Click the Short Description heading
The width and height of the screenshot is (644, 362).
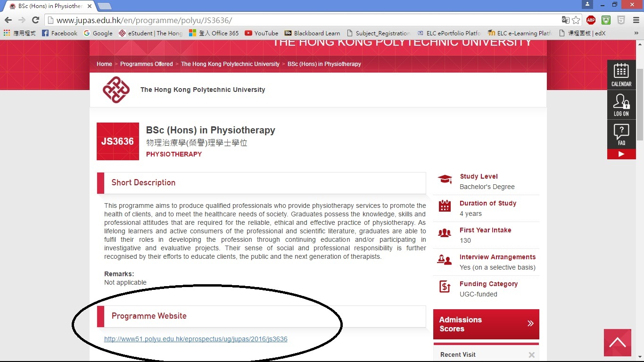pos(143,183)
